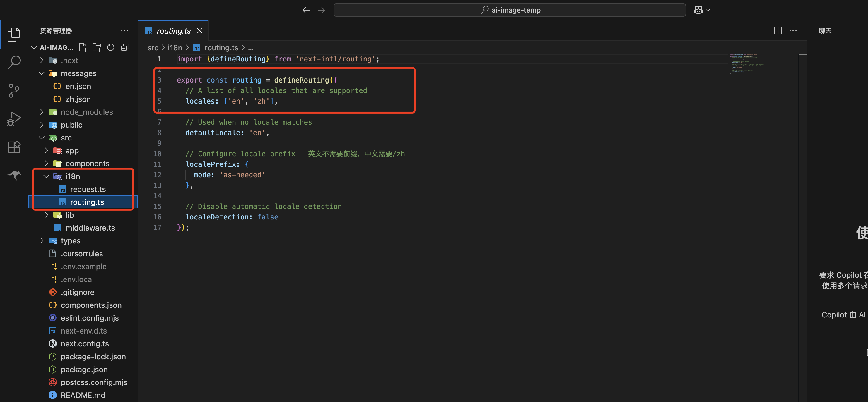Screen dimensions: 868x402
Task: Click line number 12 in the gutter
Action: (x=157, y=175)
